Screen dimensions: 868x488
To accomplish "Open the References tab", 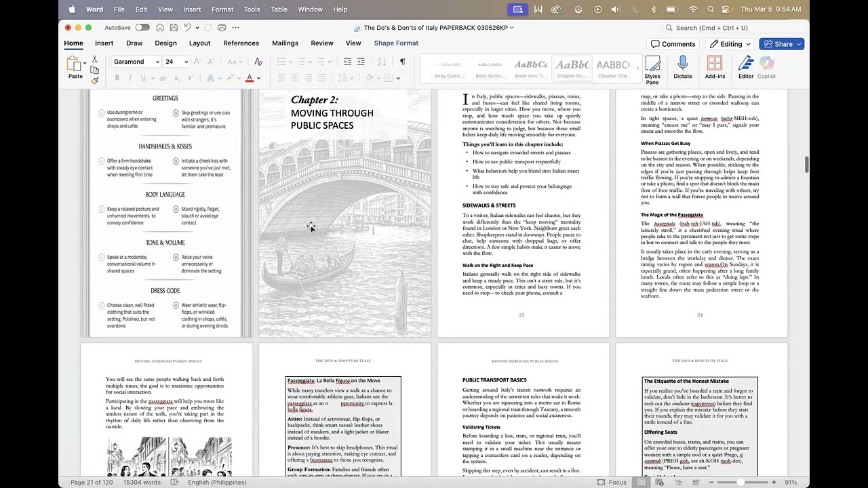I will [241, 43].
